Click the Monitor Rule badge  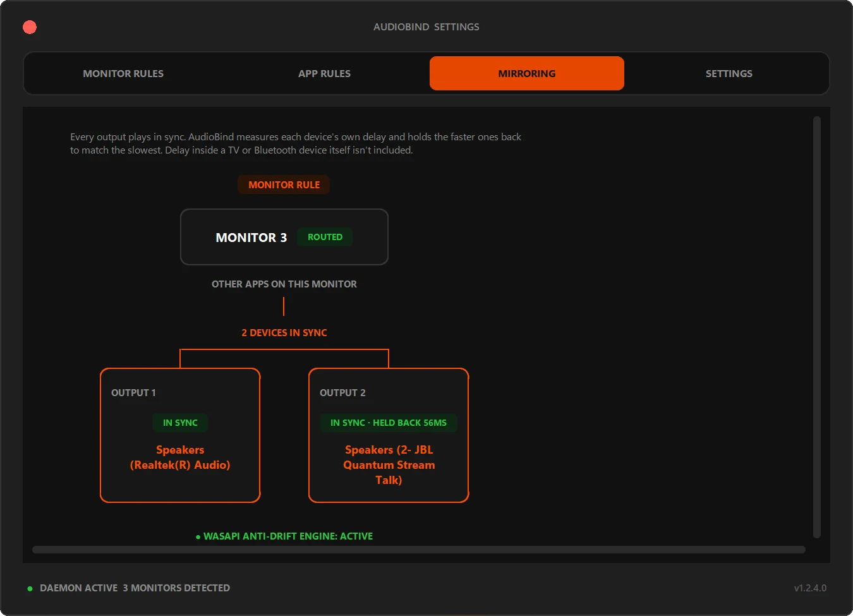(x=284, y=184)
